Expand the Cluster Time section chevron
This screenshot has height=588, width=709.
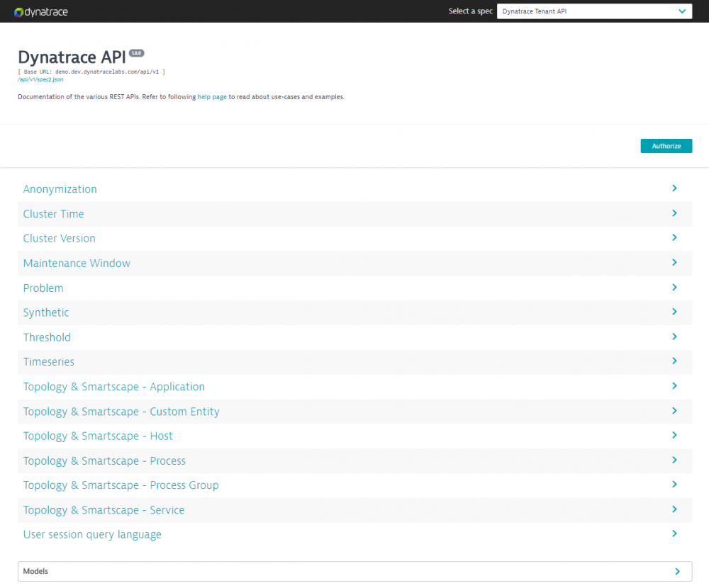(674, 213)
